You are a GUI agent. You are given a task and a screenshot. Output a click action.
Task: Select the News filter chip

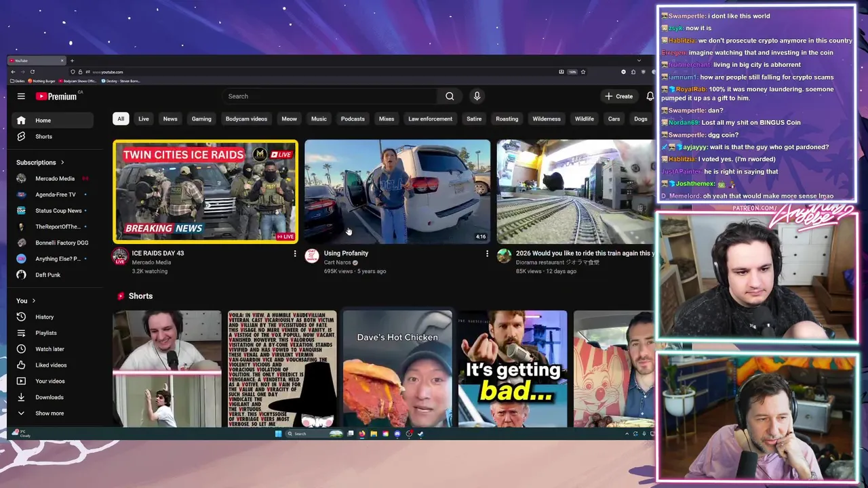(x=170, y=119)
